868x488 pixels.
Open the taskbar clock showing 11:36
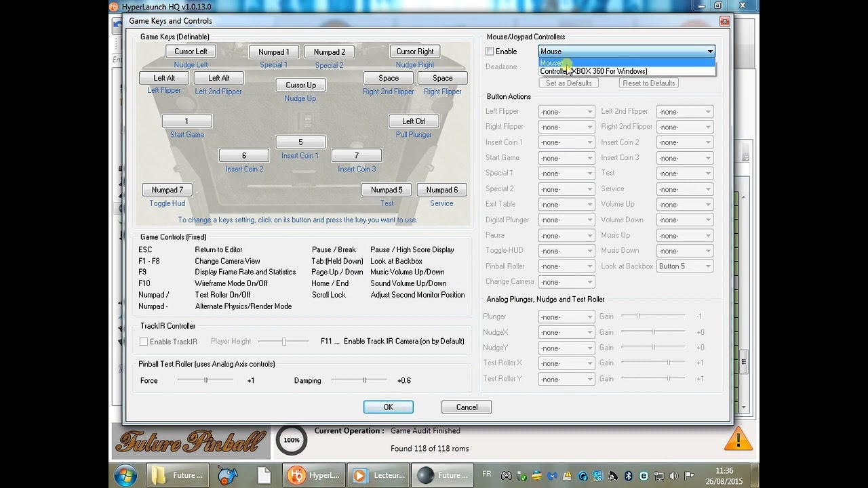pyautogui.click(x=724, y=475)
